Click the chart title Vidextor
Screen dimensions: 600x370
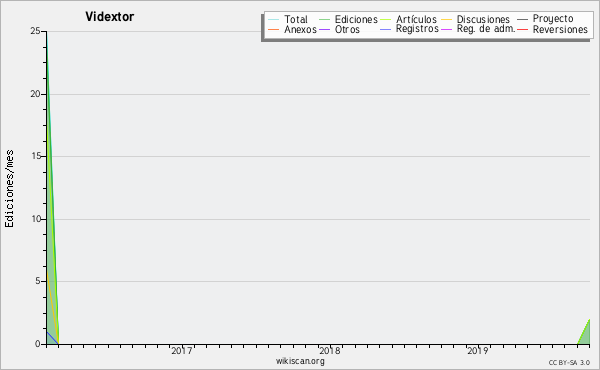[x=109, y=16]
